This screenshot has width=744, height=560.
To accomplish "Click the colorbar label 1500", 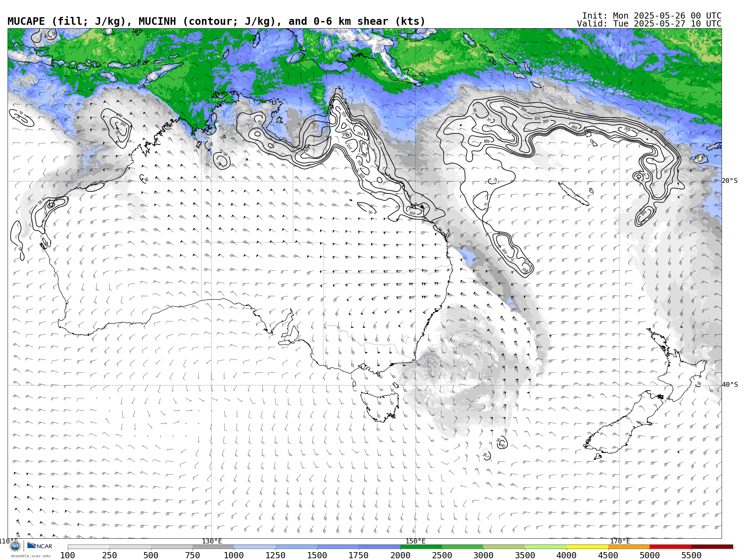I will tap(317, 556).
